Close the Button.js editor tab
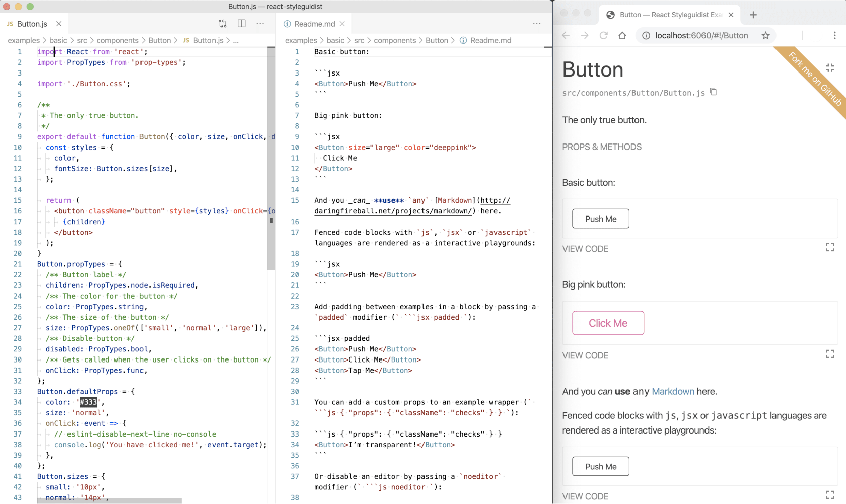Viewport: 846px width, 504px height. point(59,24)
